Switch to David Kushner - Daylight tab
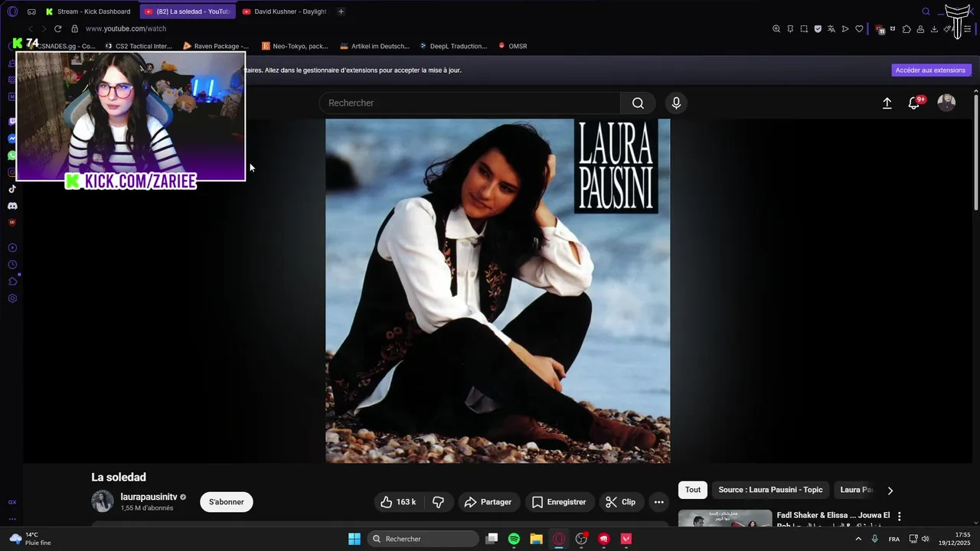Screen dimensions: 980x551 (285, 11)
